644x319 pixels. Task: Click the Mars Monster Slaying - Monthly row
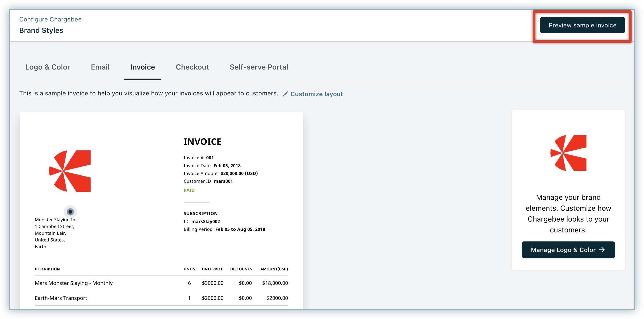click(x=74, y=283)
